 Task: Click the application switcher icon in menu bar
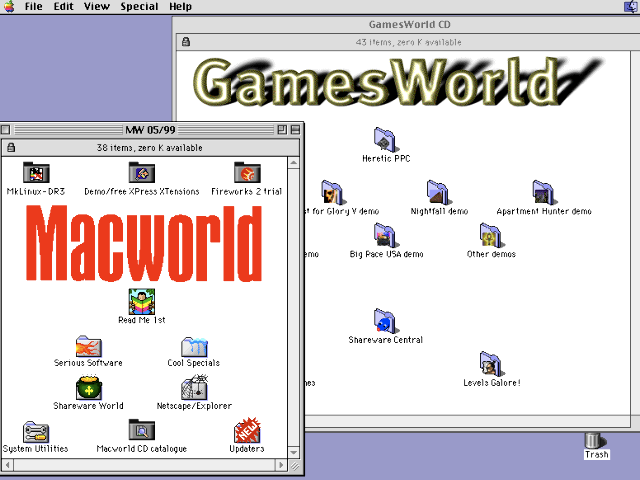click(x=631, y=7)
